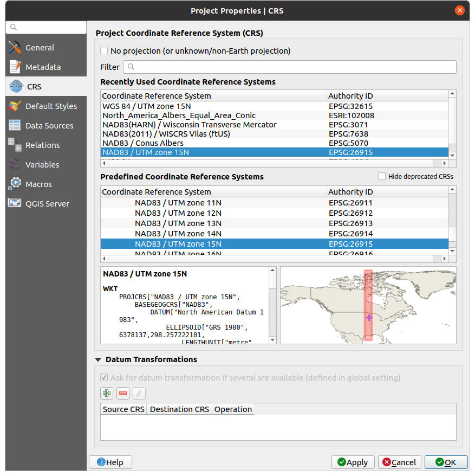The width and height of the screenshot is (475, 476).
Task: Open the General settings page
Action: [40, 48]
